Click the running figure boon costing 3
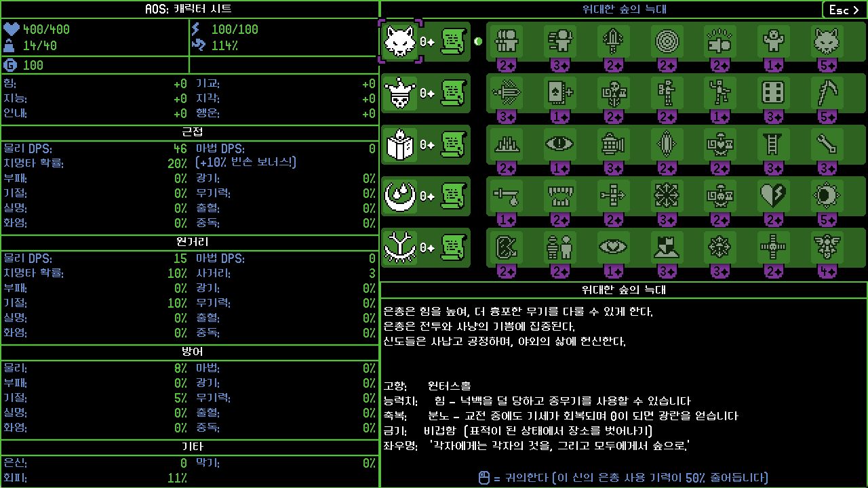Screen dimensions: 868x488 point(560,41)
